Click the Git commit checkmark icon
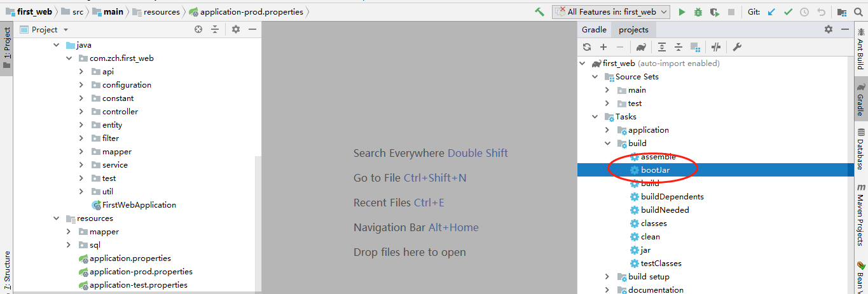The height and width of the screenshot is (294, 868). [x=789, y=12]
